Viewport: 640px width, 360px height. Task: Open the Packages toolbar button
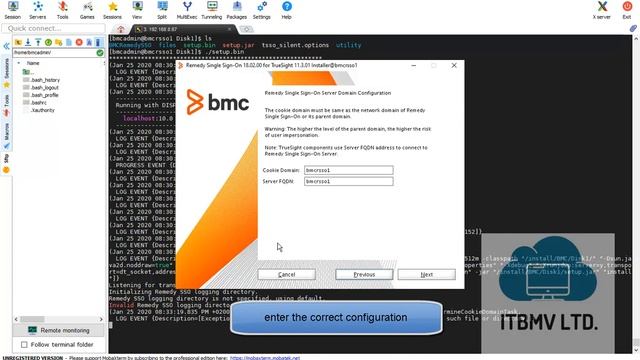(237, 10)
